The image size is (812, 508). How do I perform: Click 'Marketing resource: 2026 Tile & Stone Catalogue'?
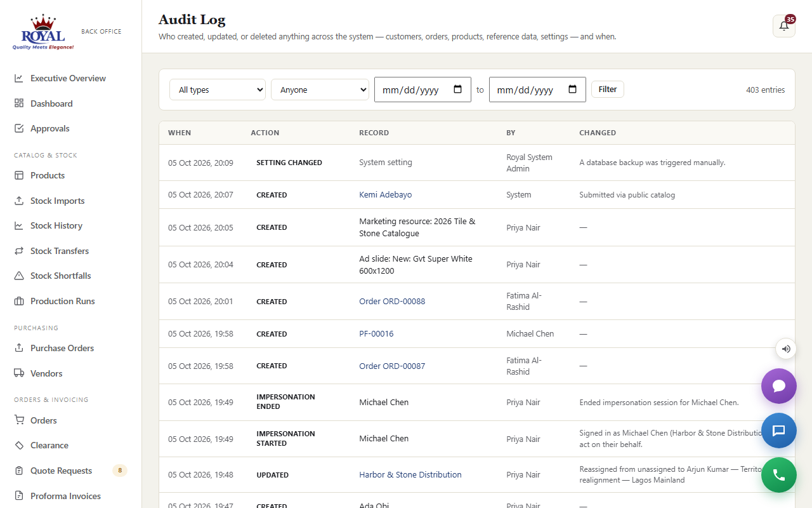[417, 227]
